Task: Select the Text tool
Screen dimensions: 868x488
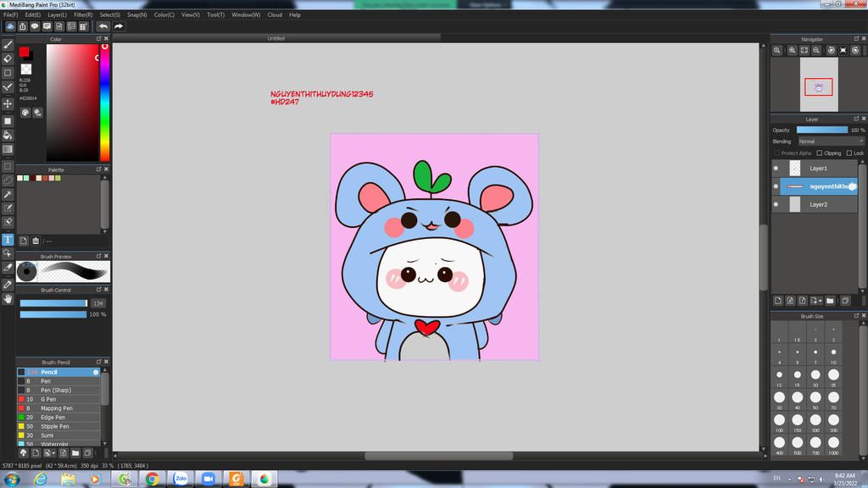Action: [8, 239]
